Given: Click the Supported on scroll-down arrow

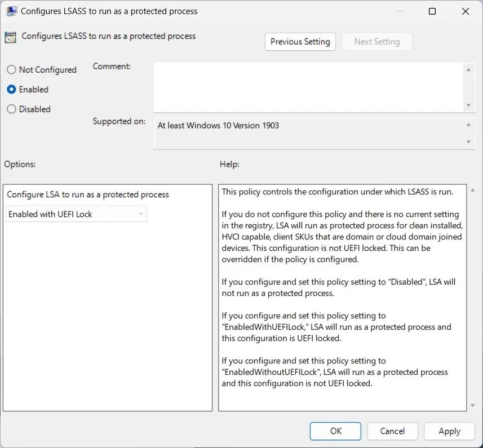Looking at the screenshot, I should 469,143.
